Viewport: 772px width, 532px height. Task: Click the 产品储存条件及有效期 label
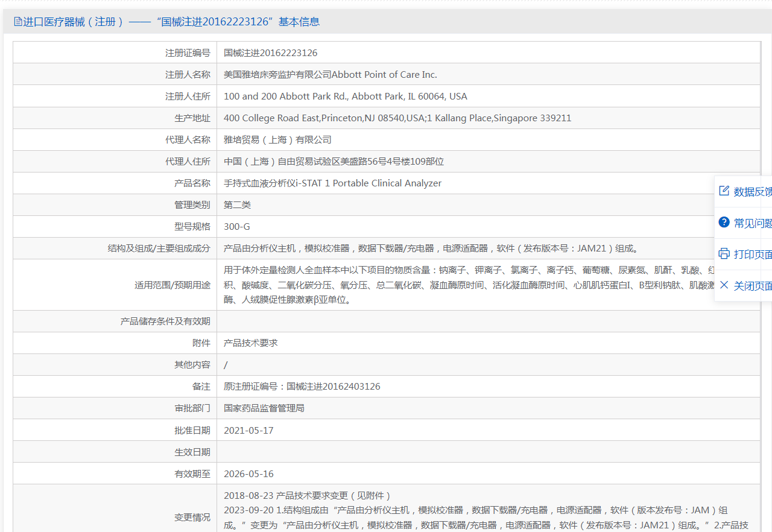pyautogui.click(x=165, y=321)
